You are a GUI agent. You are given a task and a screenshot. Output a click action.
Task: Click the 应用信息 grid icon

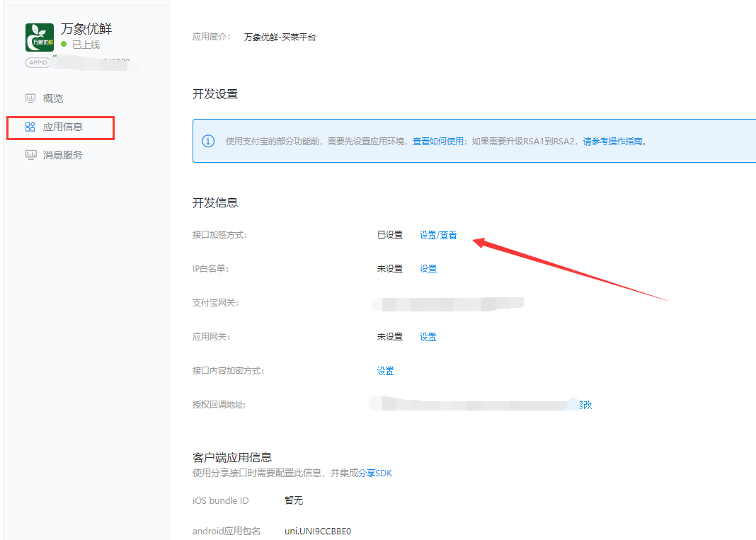pyautogui.click(x=30, y=127)
